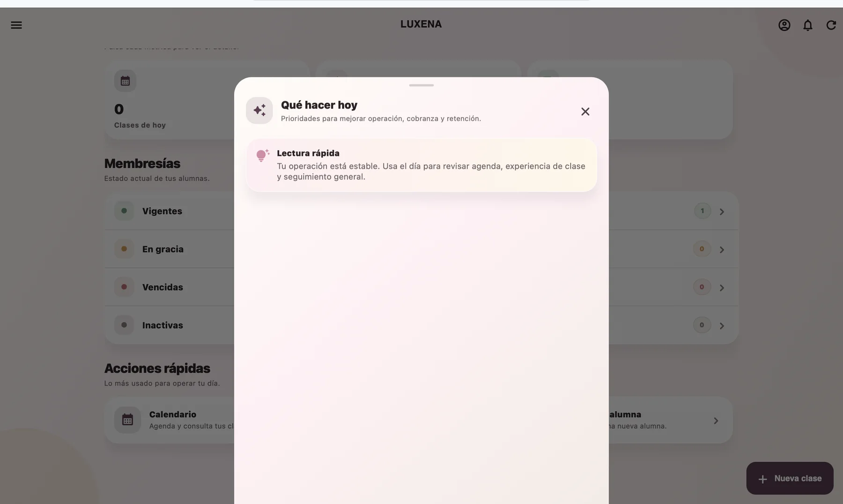
Task: Close the Qué hacer hoy panel
Action: (x=585, y=111)
